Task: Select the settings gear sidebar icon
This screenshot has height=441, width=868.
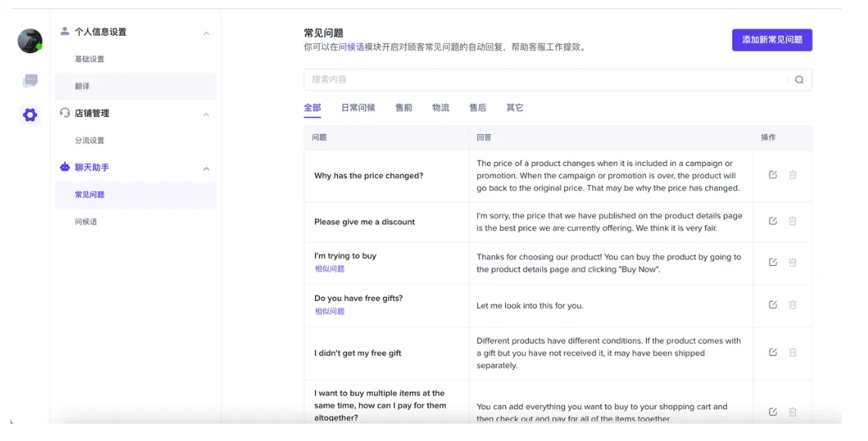Action: pyautogui.click(x=30, y=115)
